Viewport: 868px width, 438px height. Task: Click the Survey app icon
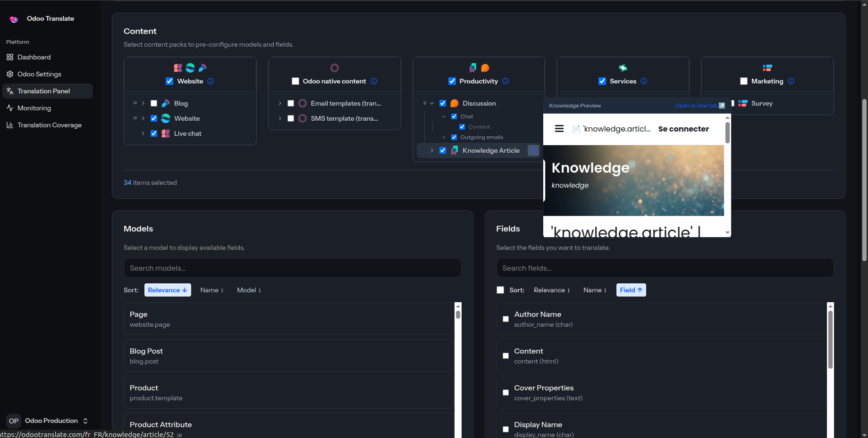[x=743, y=103]
